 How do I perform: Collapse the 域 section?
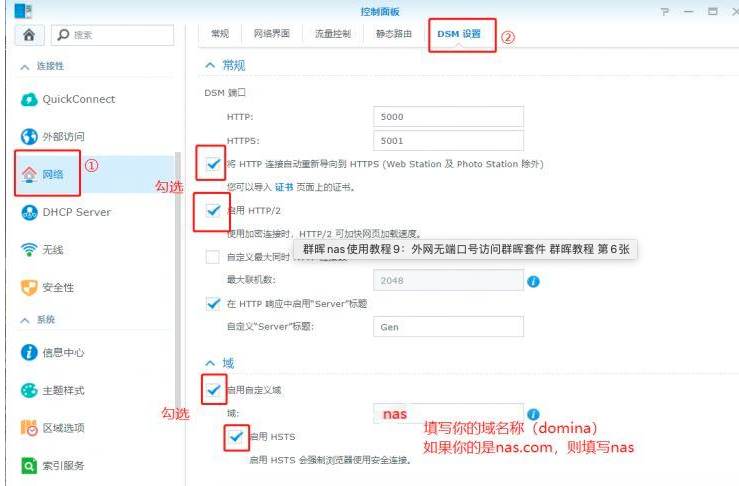210,363
